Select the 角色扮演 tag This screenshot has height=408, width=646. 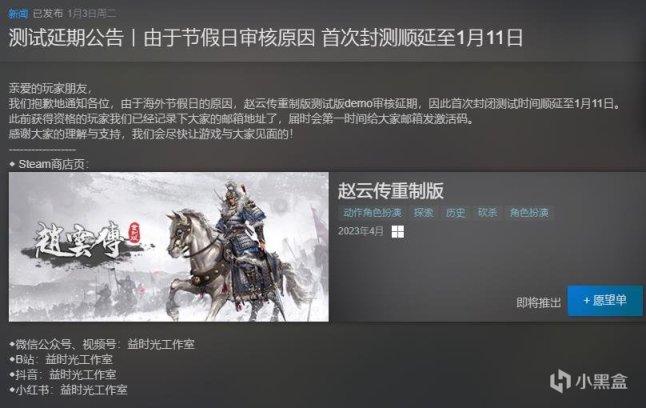(x=529, y=213)
